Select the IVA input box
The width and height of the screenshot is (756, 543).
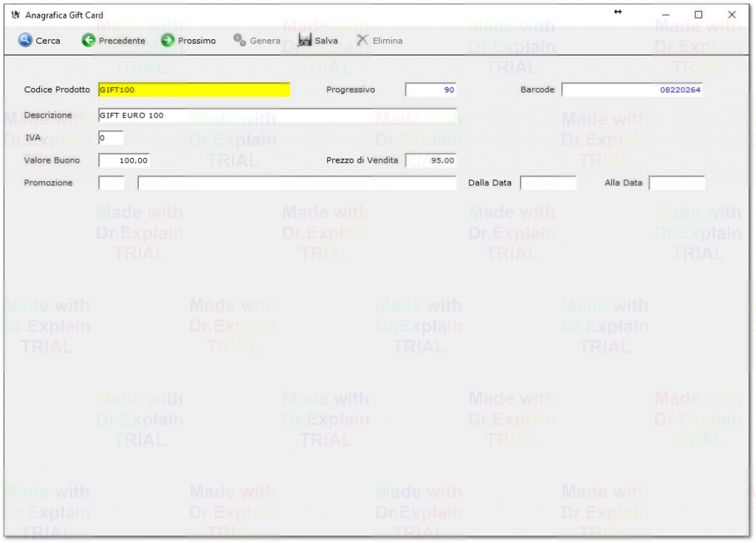tap(111, 138)
